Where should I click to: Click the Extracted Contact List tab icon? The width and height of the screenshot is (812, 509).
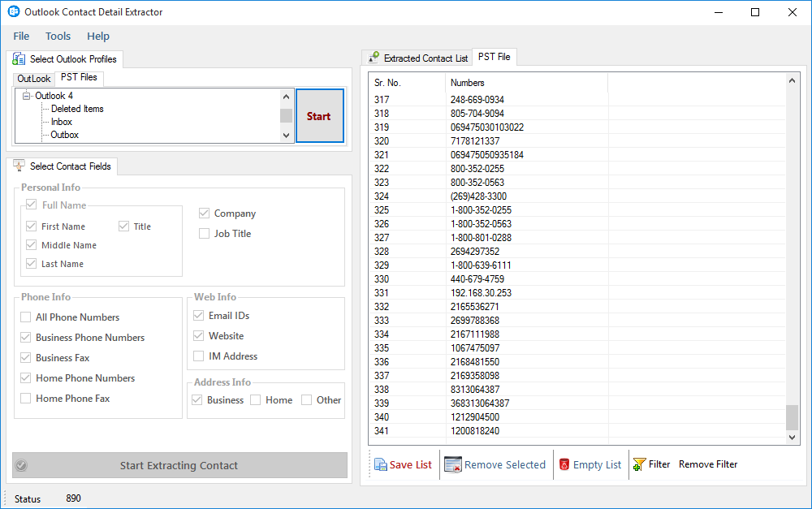pyautogui.click(x=374, y=58)
